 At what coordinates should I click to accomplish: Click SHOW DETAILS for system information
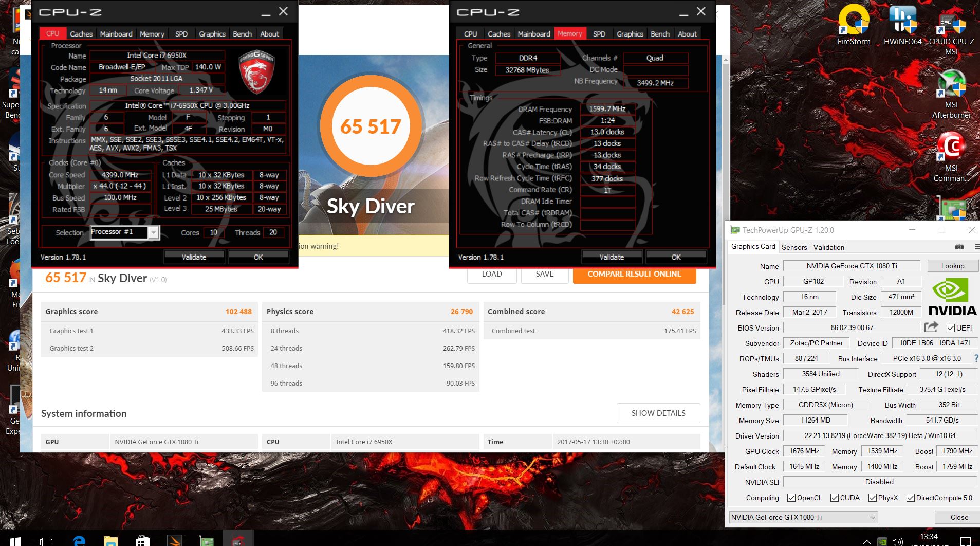click(658, 413)
